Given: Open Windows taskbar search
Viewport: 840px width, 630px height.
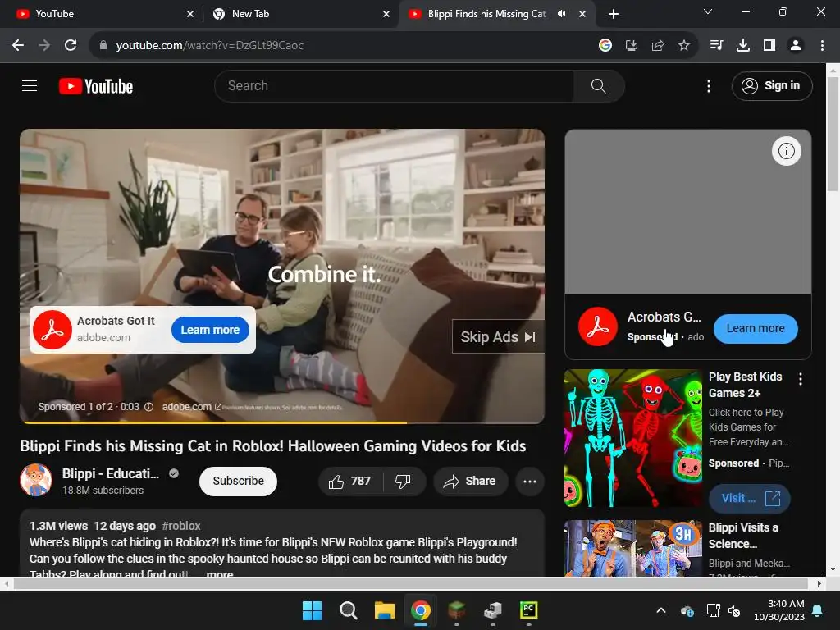Looking at the screenshot, I should (x=348, y=610).
